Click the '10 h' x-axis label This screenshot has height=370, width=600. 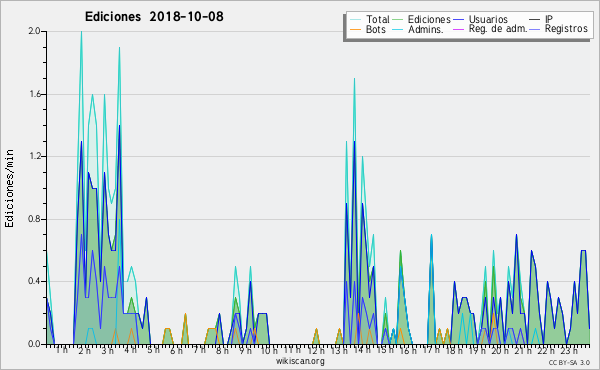[x=269, y=351]
